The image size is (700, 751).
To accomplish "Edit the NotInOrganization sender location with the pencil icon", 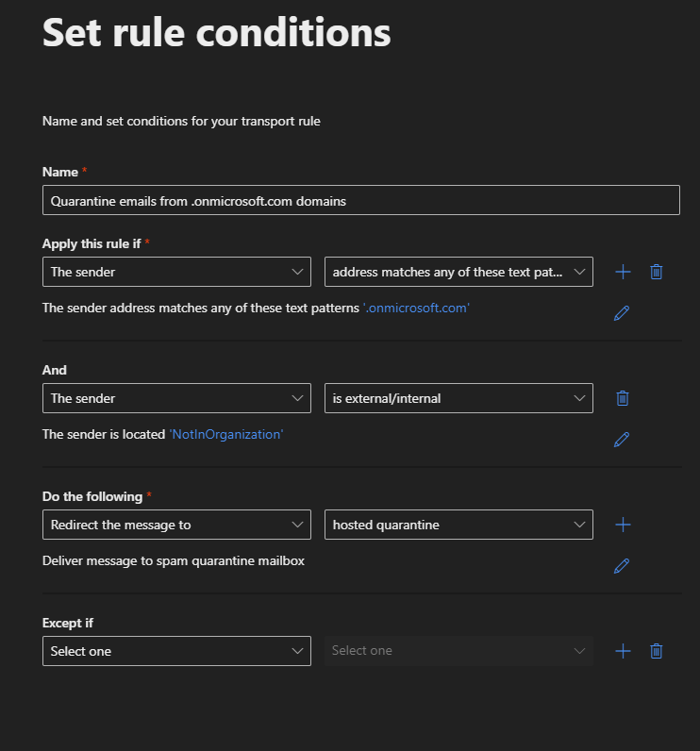I will (622, 440).
